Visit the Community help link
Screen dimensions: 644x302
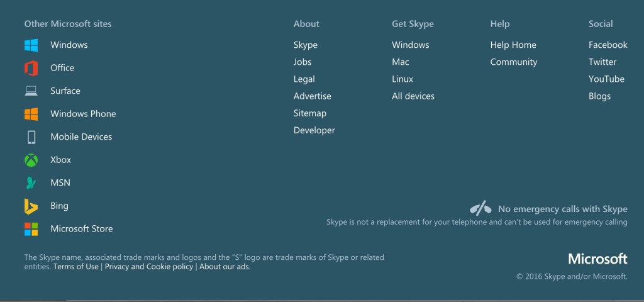[x=514, y=62]
